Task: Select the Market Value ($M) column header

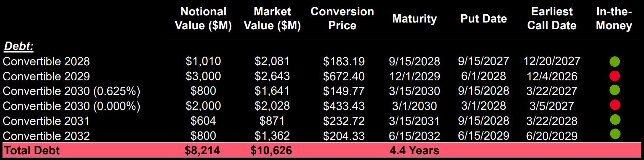Action: pos(272,19)
